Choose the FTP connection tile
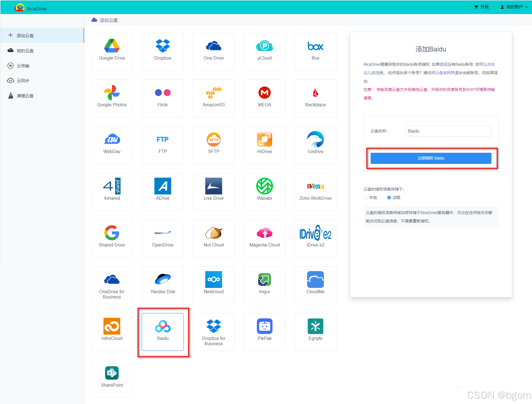Viewport: 532px width, 404px height. tap(163, 145)
